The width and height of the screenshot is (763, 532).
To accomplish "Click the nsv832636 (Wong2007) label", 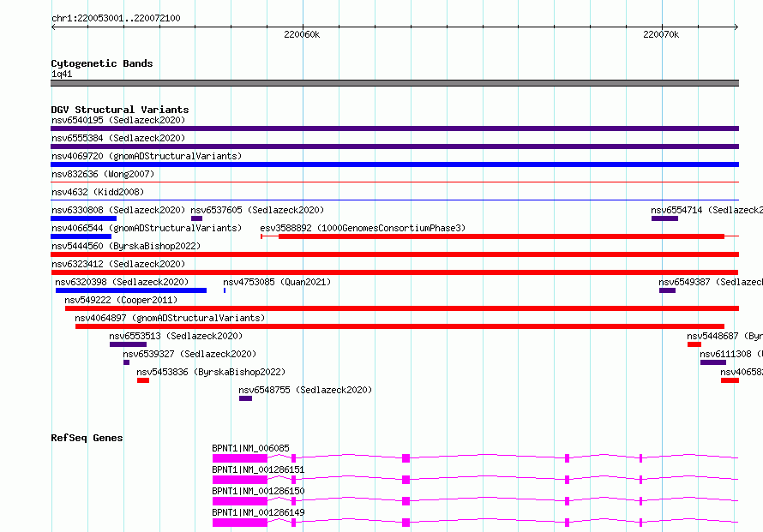I will 103,174.
